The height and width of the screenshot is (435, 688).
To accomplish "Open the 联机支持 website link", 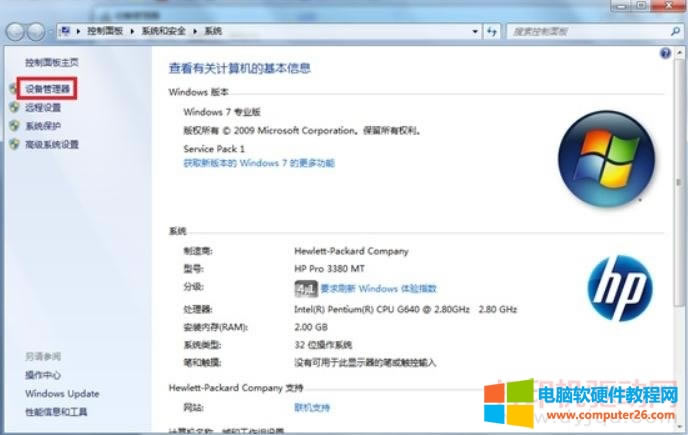I will coord(312,407).
